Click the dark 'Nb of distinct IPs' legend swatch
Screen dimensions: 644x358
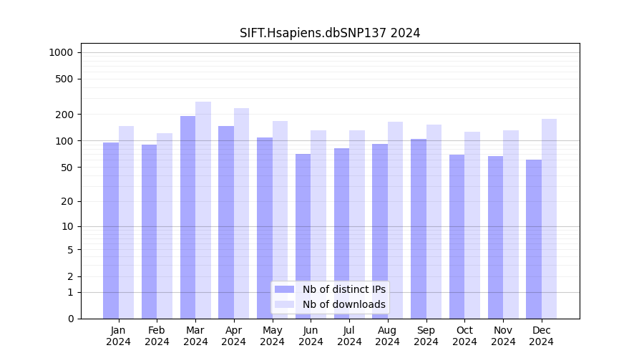[284, 289]
